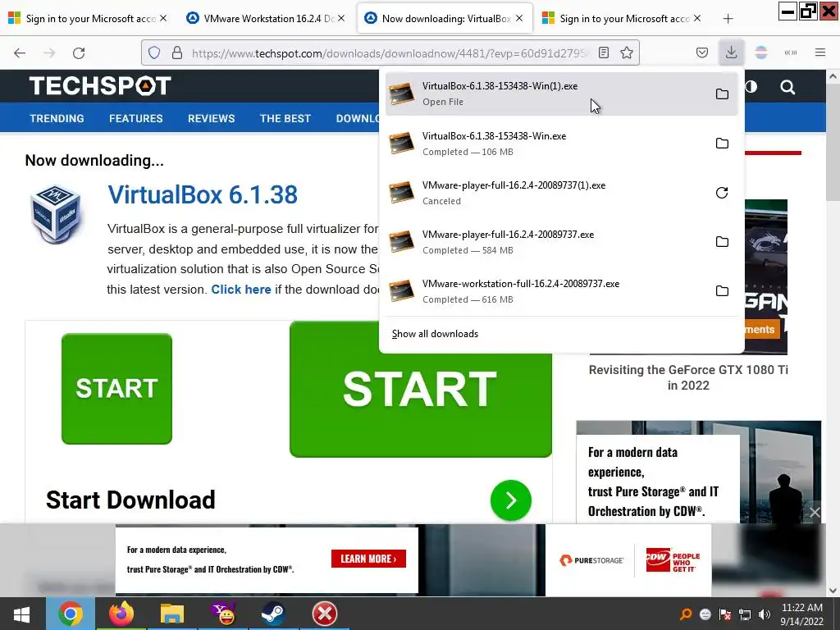Open the tracking protection shield icon
840x630 pixels.
pyautogui.click(x=154, y=52)
